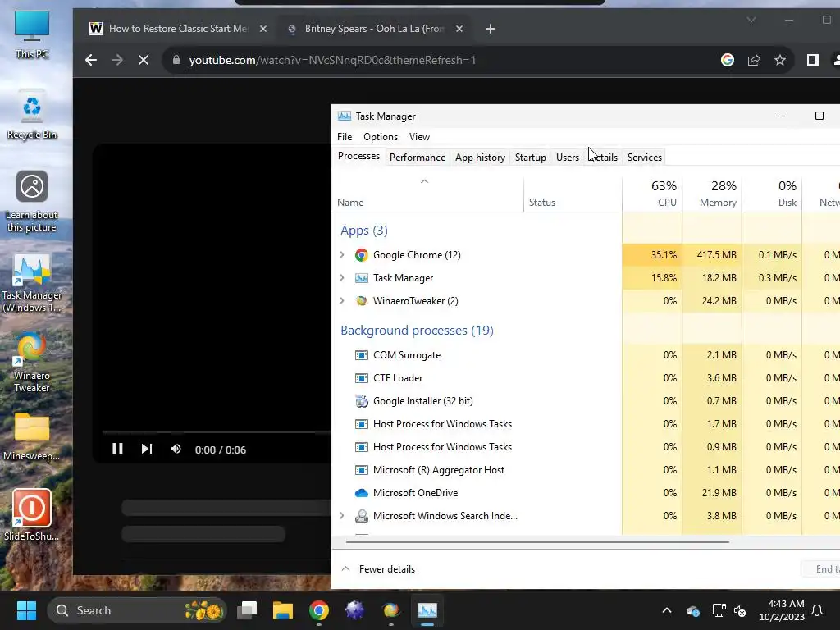The height and width of the screenshot is (630, 840).
Task: Go back in Chrome browser
Action: click(91, 60)
